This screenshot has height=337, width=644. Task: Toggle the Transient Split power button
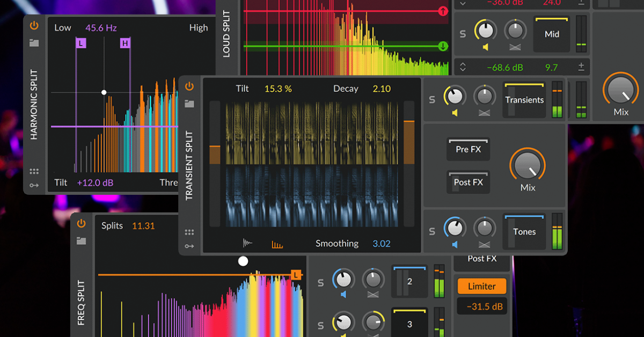(x=189, y=85)
